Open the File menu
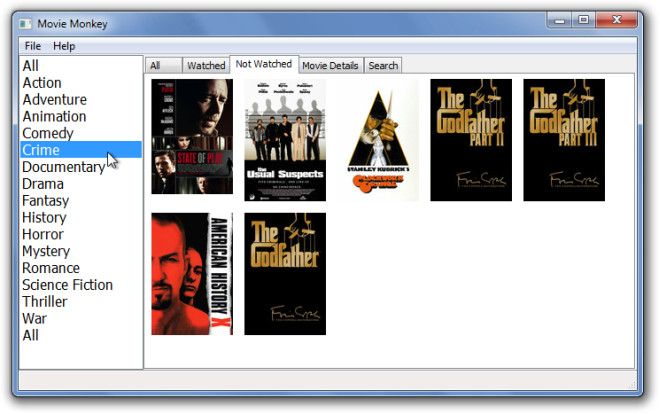 pyautogui.click(x=32, y=46)
